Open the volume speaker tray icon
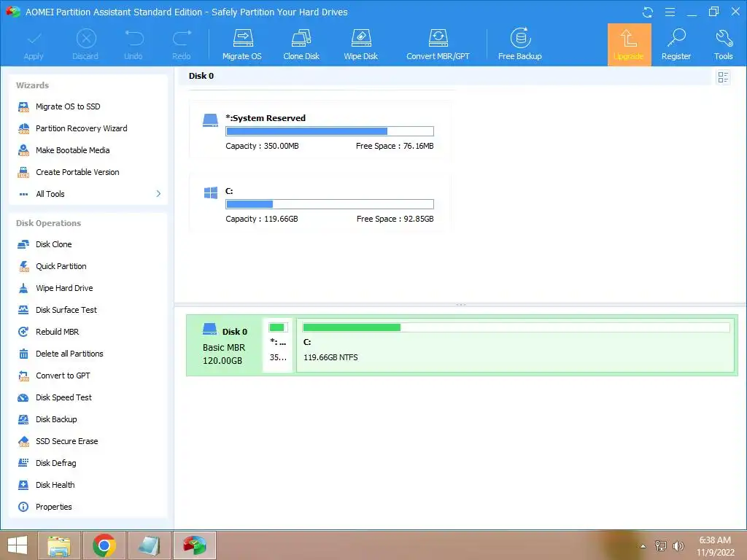747x560 pixels. [678, 546]
